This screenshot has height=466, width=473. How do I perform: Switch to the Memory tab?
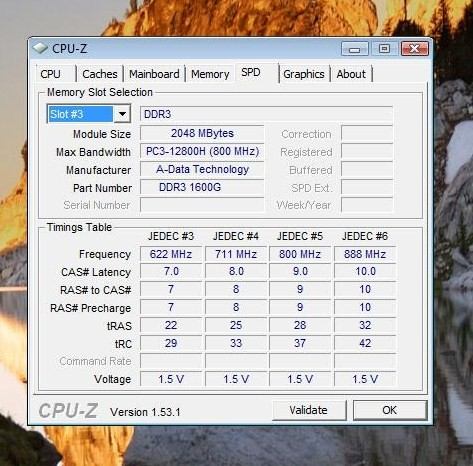coord(210,74)
